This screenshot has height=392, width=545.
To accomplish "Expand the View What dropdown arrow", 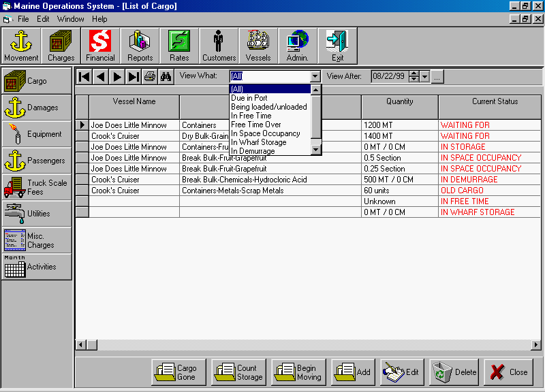I will point(315,77).
